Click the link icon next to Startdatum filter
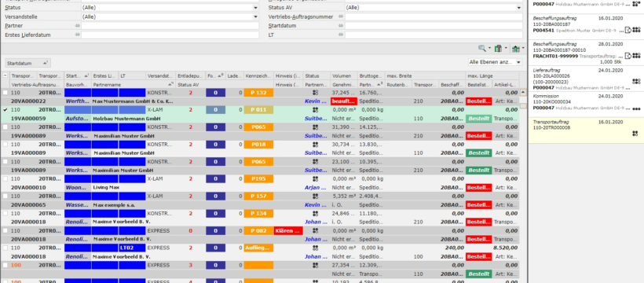The image size is (644, 283). [341, 25]
